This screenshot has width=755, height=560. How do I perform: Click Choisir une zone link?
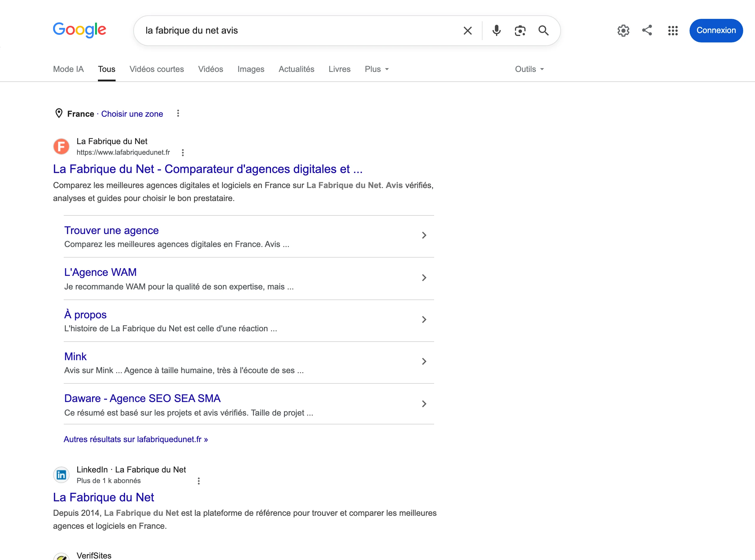(x=132, y=114)
